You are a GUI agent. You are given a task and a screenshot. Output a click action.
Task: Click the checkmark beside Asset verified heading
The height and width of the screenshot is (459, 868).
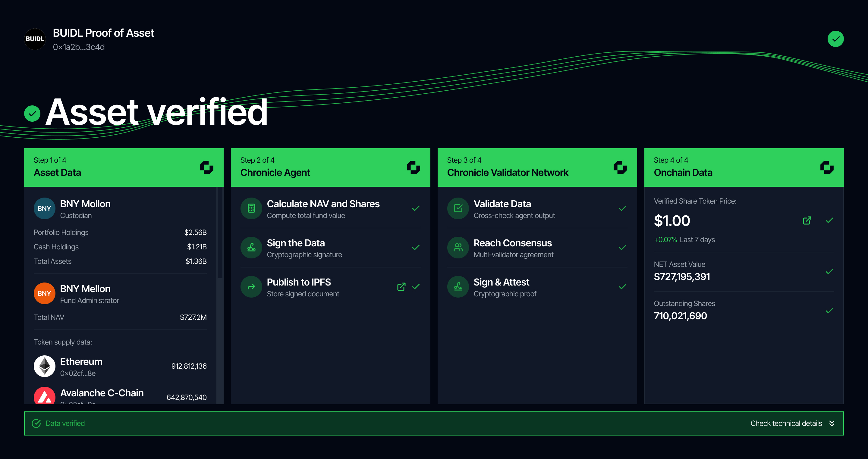coord(32,114)
